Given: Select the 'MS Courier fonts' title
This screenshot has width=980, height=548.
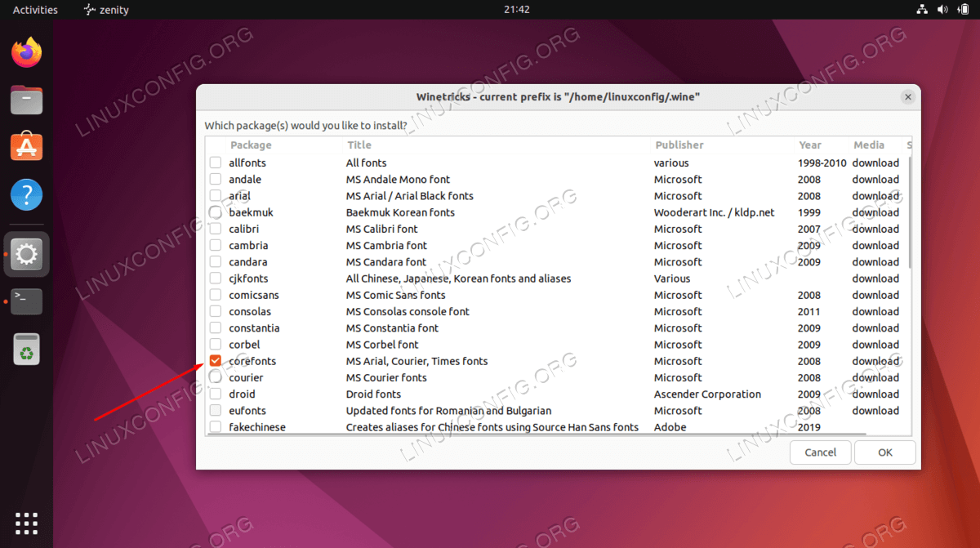Looking at the screenshot, I should [x=386, y=377].
